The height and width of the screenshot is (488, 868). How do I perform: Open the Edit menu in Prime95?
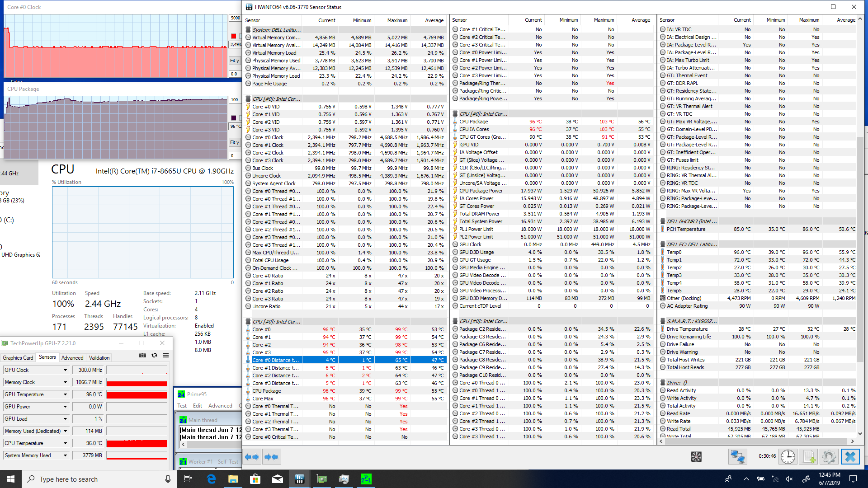point(198,406)
